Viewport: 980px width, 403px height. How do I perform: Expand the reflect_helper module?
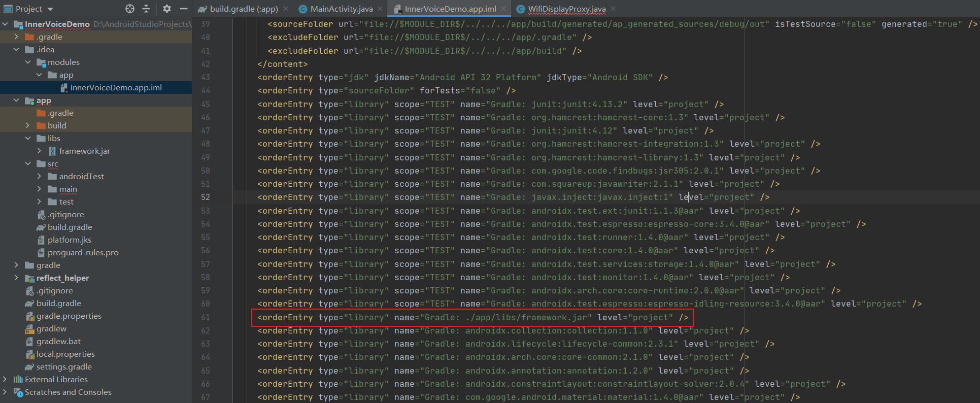coord(16,278)
